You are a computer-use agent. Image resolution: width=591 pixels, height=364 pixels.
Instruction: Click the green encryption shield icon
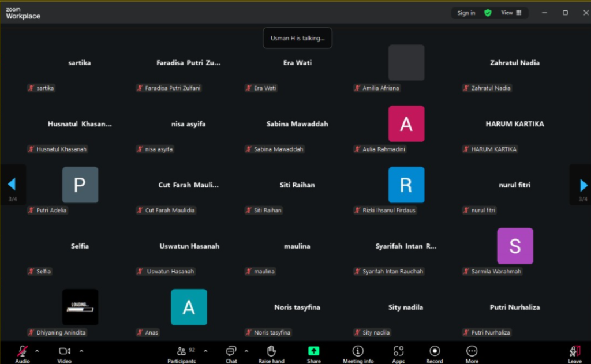(x=488, y=13)
